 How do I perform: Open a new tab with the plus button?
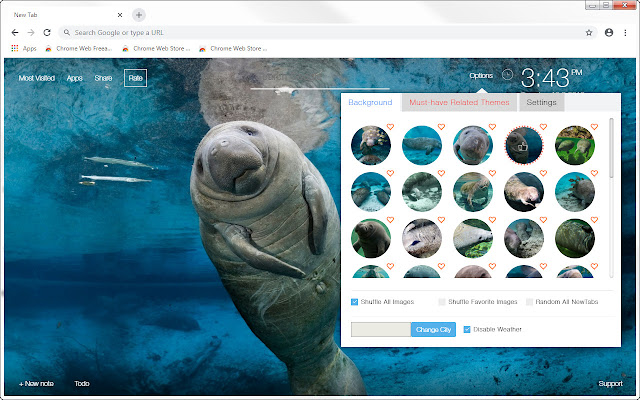pos(139,15)
